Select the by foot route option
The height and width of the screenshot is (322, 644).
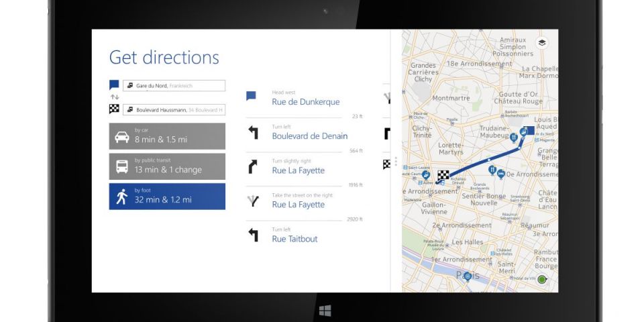(x=167, y=197)
